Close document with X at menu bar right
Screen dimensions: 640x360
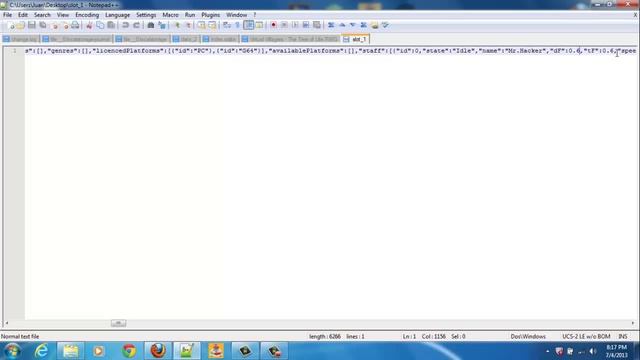[x=635, y=15]
